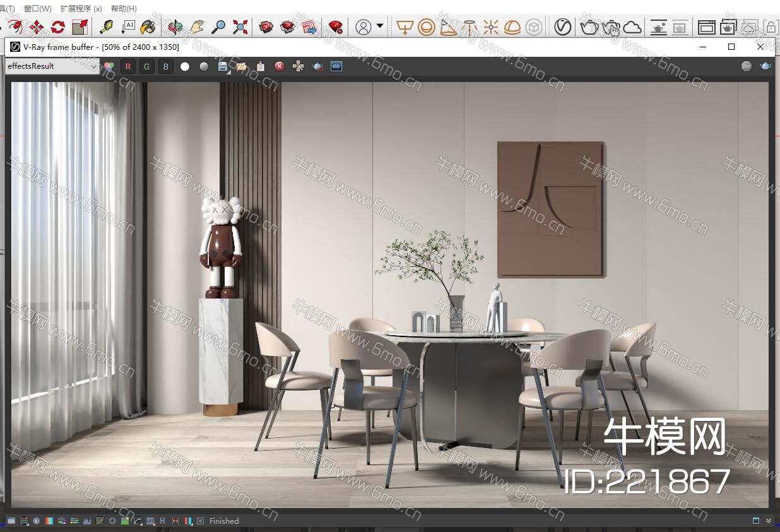
Task: Save image with the floppy disk icon
Action: [x=223, y=66]
